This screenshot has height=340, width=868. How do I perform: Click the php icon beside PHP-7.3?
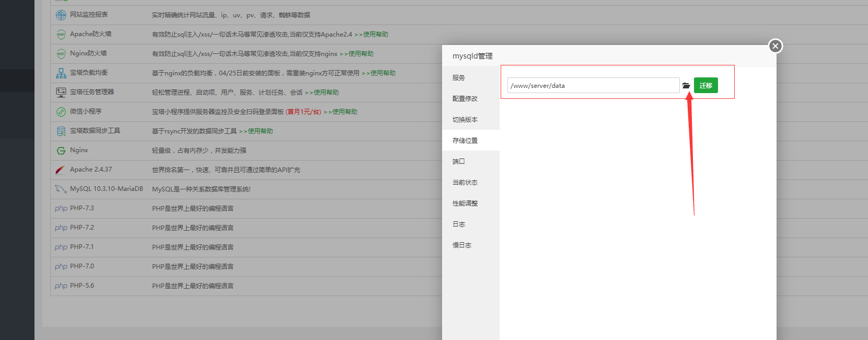coord(61,208)
